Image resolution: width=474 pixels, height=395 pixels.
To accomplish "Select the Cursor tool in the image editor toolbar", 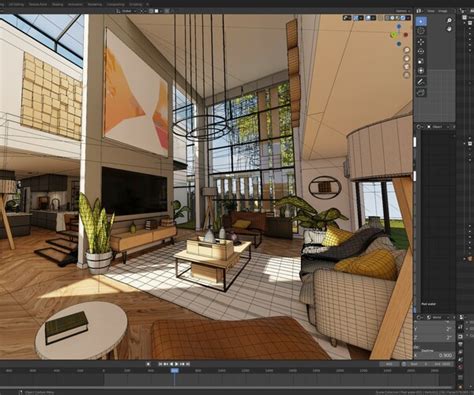I will tap(421, 31).
